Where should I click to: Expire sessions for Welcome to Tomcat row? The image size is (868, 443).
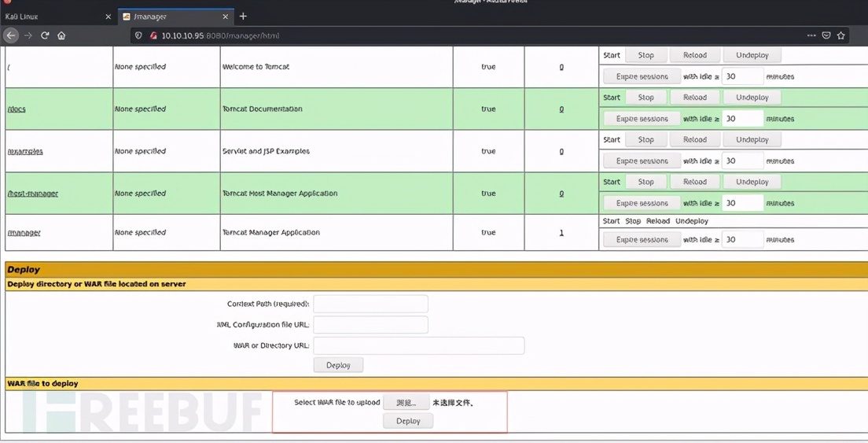[x=642, y=76]
